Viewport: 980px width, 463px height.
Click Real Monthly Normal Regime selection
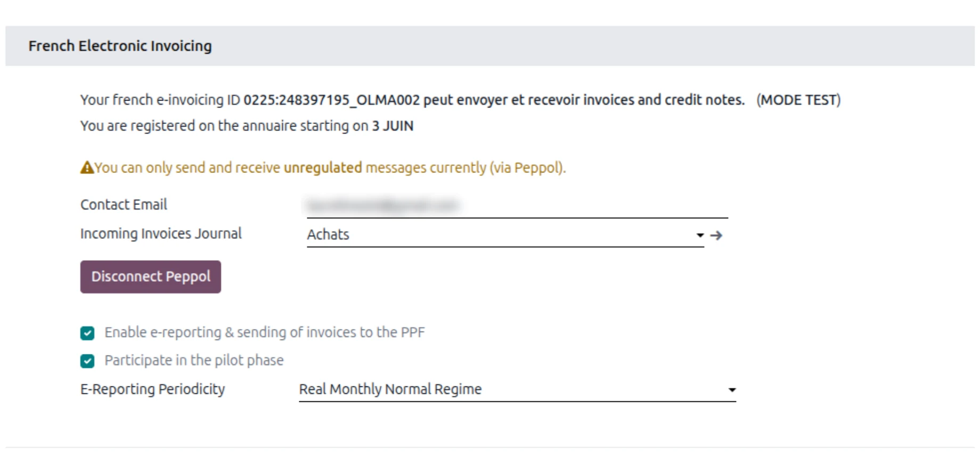(x=517, y=390)
